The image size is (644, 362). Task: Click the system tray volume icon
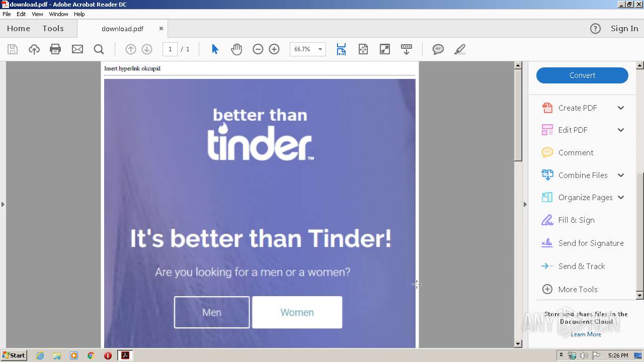point(584,355)
